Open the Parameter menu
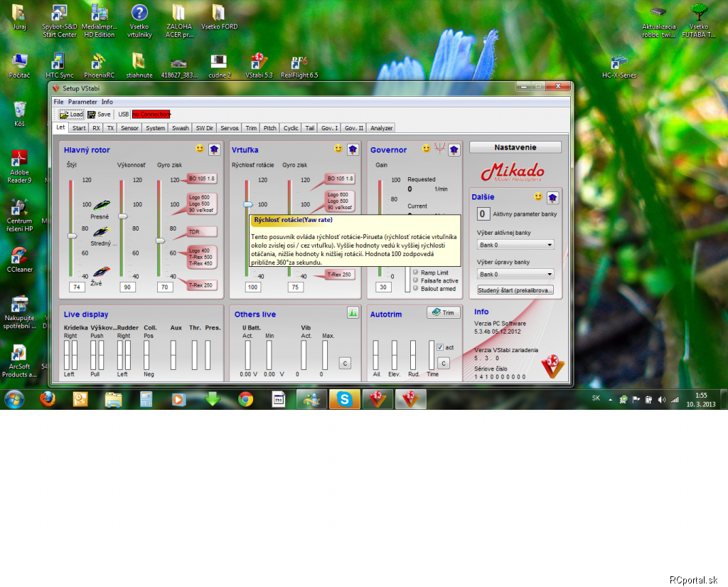 pos(82,102)
